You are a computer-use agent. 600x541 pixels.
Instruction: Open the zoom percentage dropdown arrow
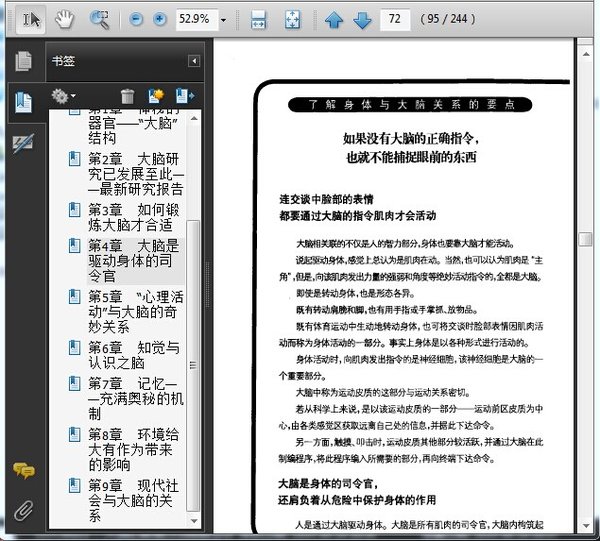[x=222, y=19]
